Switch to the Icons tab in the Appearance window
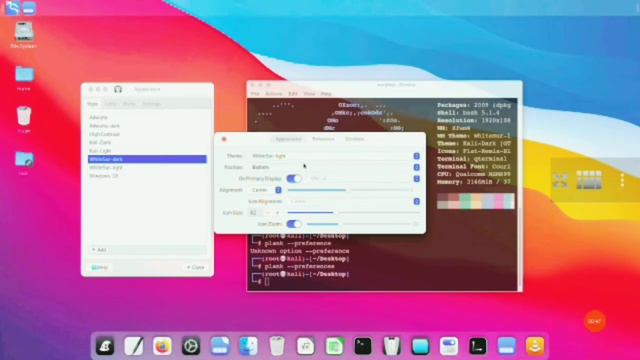640x360 pixels. (x=110, y=104)
